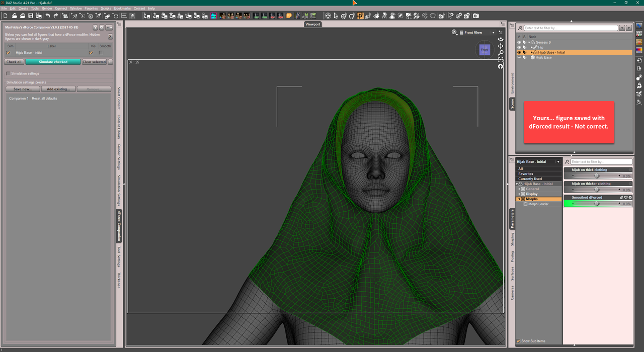Collapse the Genesis 9 tree node

[x=529, y=42]
